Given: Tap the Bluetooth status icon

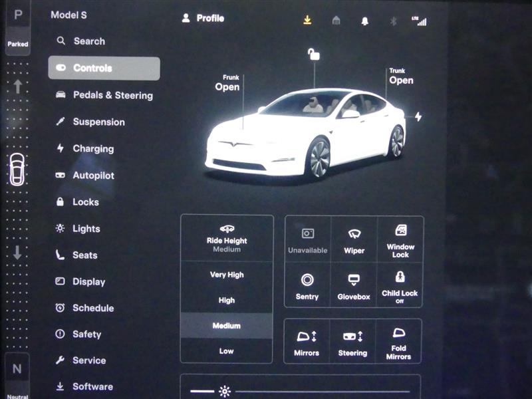Looking at the screenshot, I should [392, 21].
